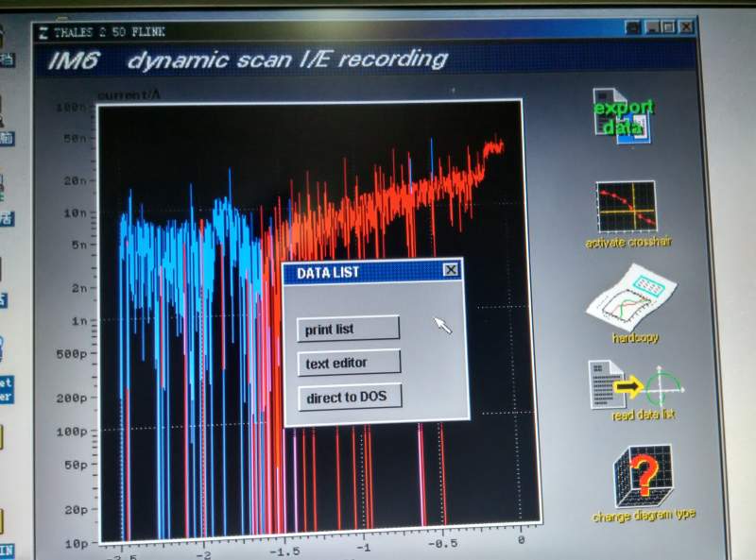Open the text editor button
Screen dimensions: 756x560
pyautogui.click(x=349, y=363)
